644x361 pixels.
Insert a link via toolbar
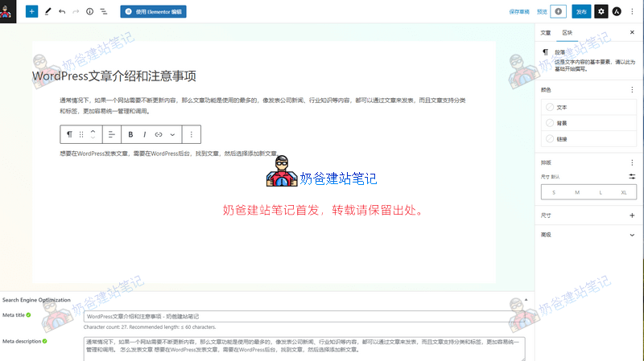pyautogui.click(x=159, y=134)
